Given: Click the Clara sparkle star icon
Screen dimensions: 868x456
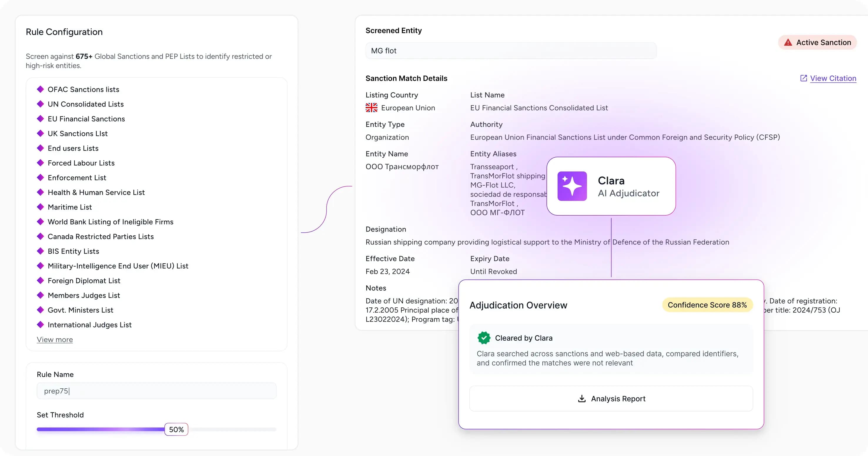Looking at the screenshot, I should pos(572,186).
